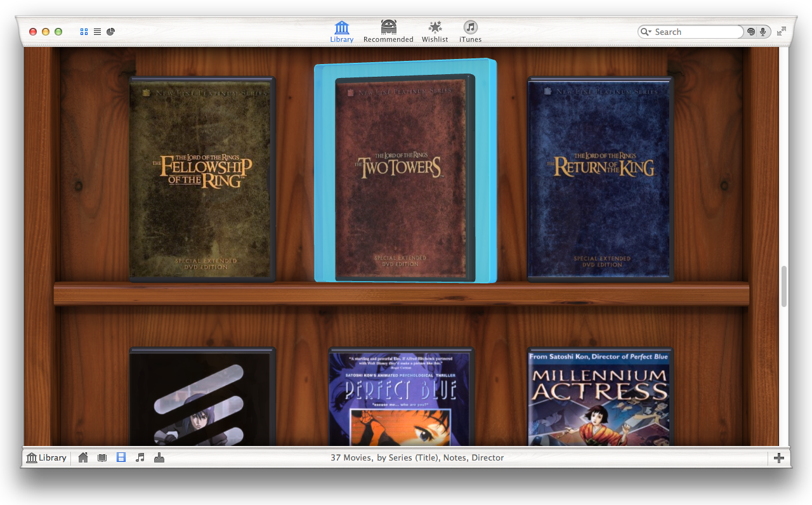Switch to shelf grid view
The image size is (812, 505).
tap(84, 32)
